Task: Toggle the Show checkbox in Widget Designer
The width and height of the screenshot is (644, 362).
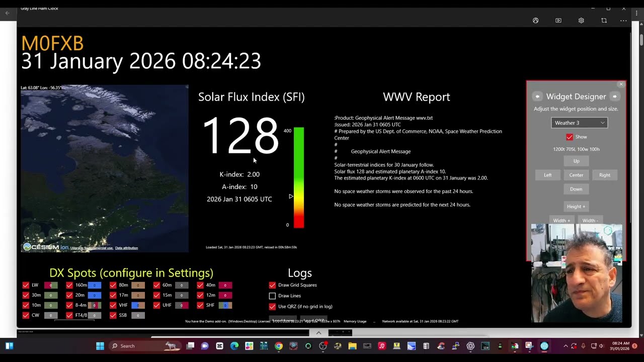Action: (x=570, y=137)
